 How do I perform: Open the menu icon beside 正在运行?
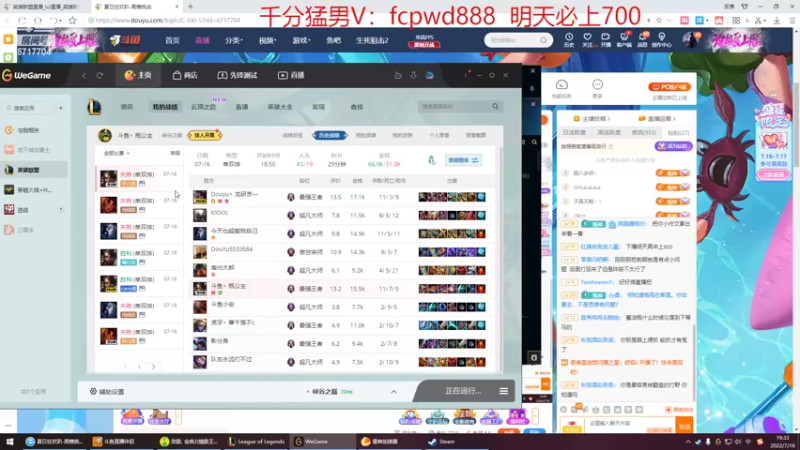(504, 391)
